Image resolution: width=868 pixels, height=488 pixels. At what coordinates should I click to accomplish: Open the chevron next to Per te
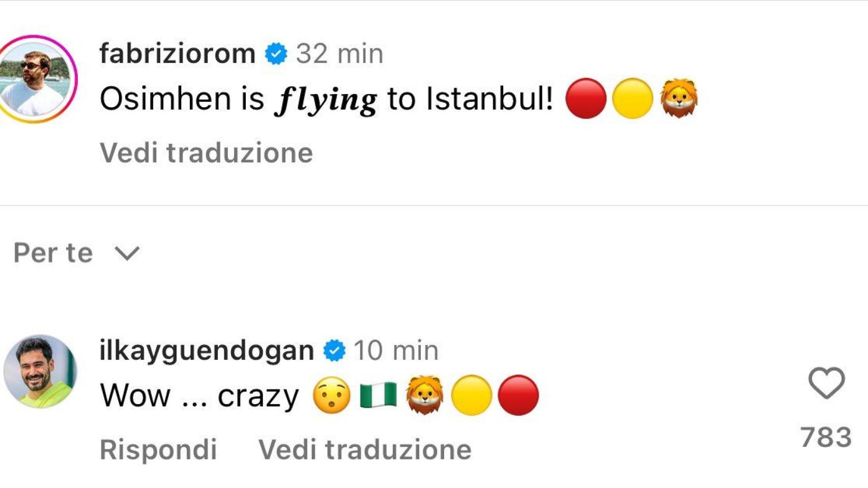127,253
